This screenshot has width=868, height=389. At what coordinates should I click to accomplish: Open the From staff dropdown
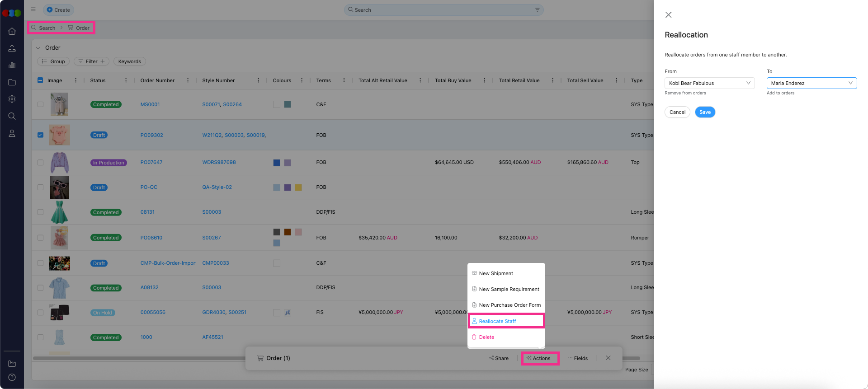coord(709,83)
